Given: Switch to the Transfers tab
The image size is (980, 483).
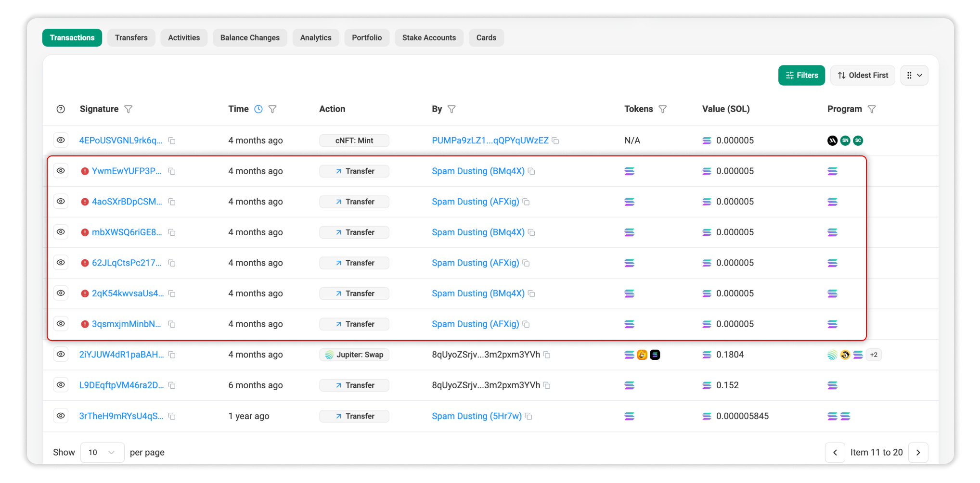Looking at the screenshot, I should (x=131, y=38).
